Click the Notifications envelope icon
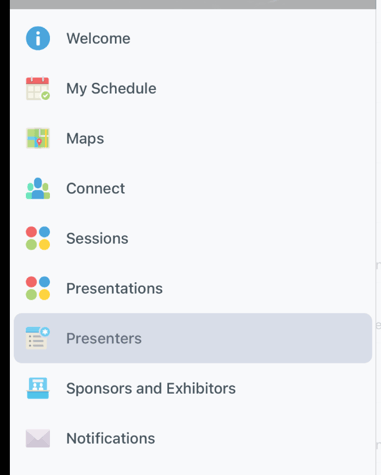 (38, 438)
